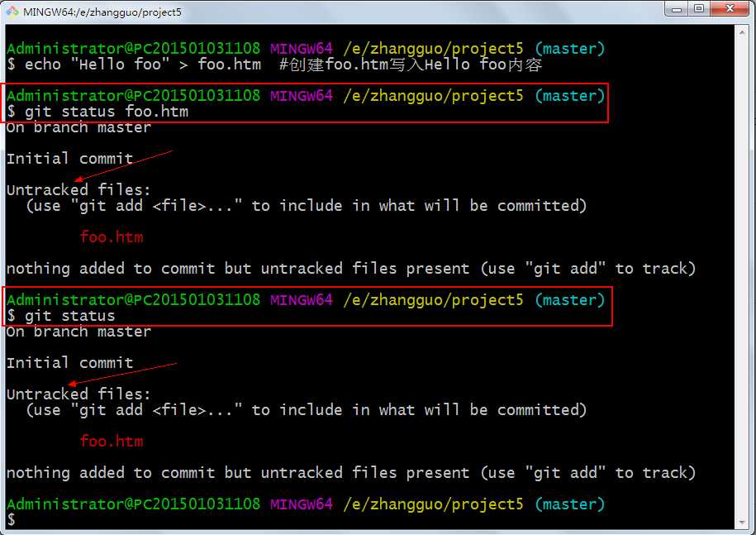Click the empty prompt '$' on last line
Screen dimensions: 756x535
coord(11,519)
